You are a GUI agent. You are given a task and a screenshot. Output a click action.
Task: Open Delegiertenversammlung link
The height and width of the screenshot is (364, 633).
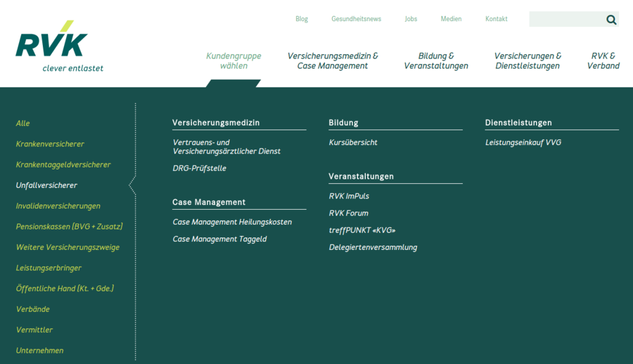point(373,247)
